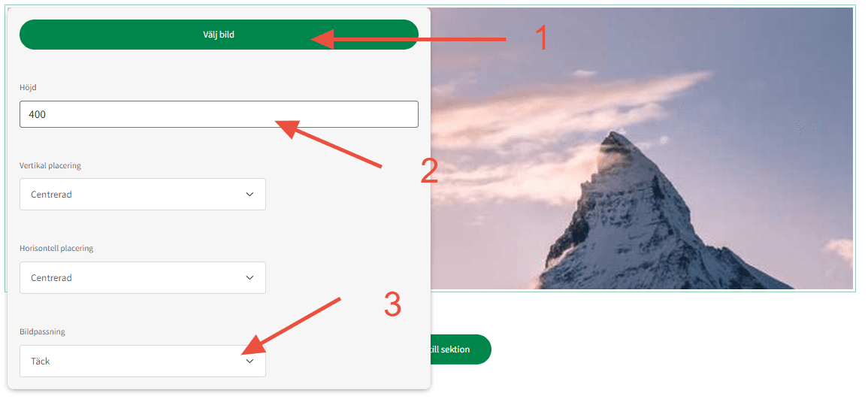This screenshot has width=868, height=399.
Task: Click the red annotation number 3
Action: (x=392, y=305)
